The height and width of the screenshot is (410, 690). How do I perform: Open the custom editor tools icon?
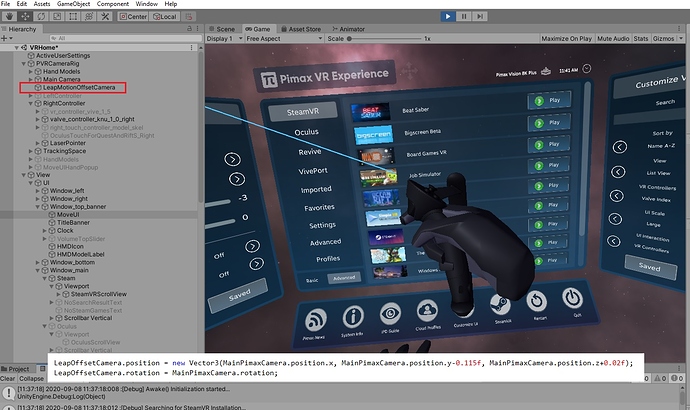tap(105, 17)
